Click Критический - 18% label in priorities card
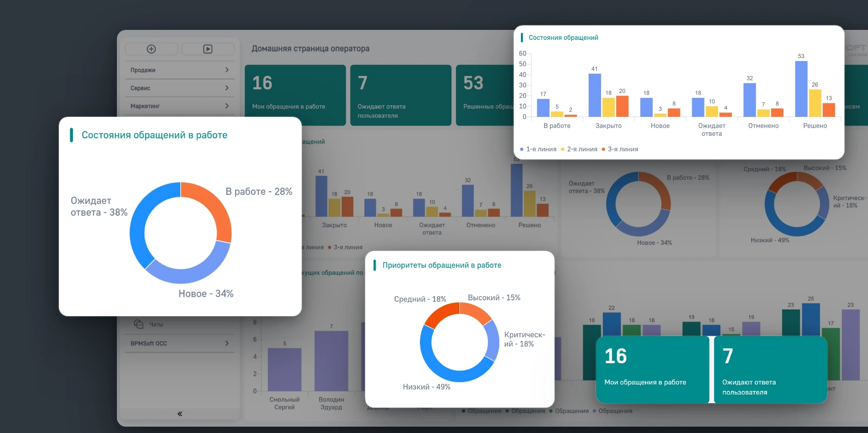Screen dimensions: 868x433 tap(525, 339)
